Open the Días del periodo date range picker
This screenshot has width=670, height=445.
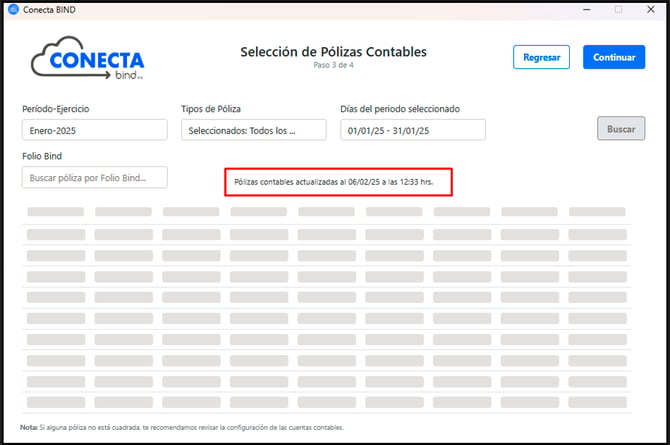413,130
